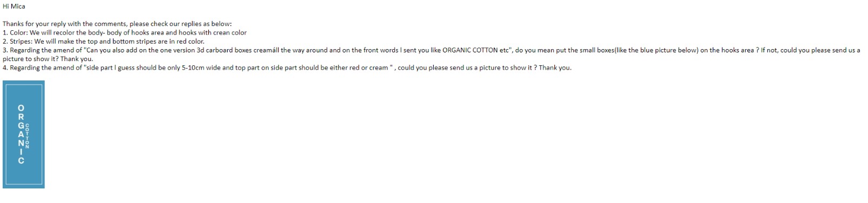868x203 pixels.
Task: Click the words 'ORGANIC COTTON etc' in item 3
Action: (476, 50)
